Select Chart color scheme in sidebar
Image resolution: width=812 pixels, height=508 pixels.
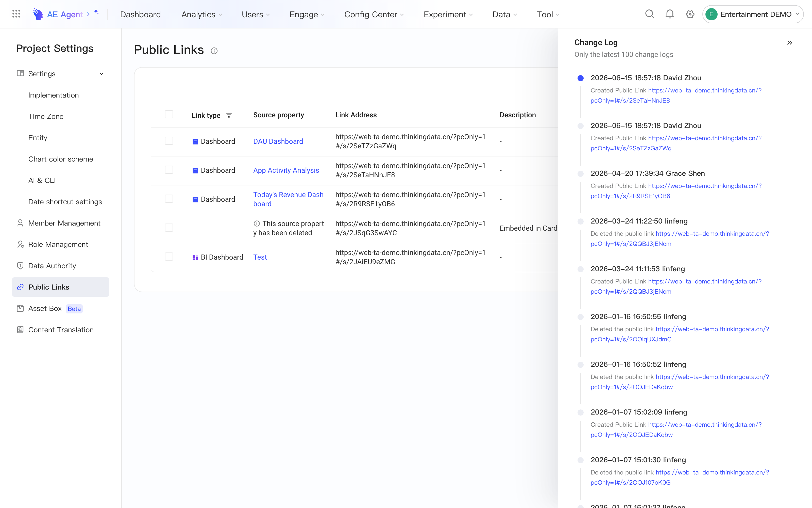[x=61, y=159]
